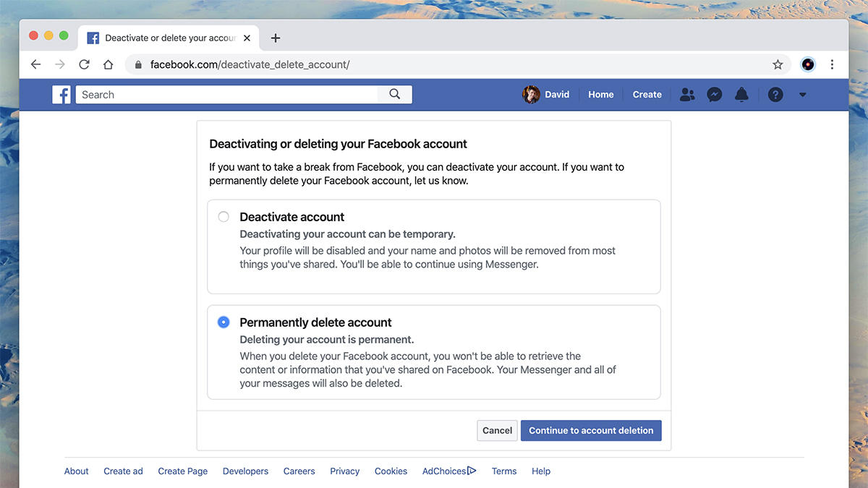This screenshot has width=868, height=488.
Task: Open the Careers footer link
Action: (299, 471)
